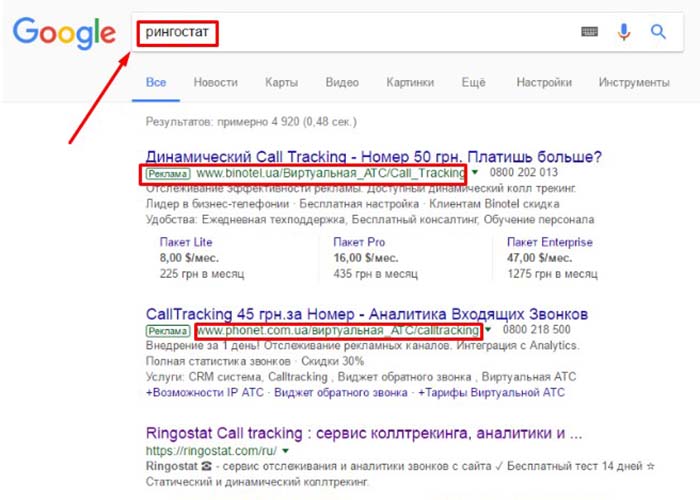Open the Пакет Pro sitelink
Screen dimensions: 700x500
359,242
